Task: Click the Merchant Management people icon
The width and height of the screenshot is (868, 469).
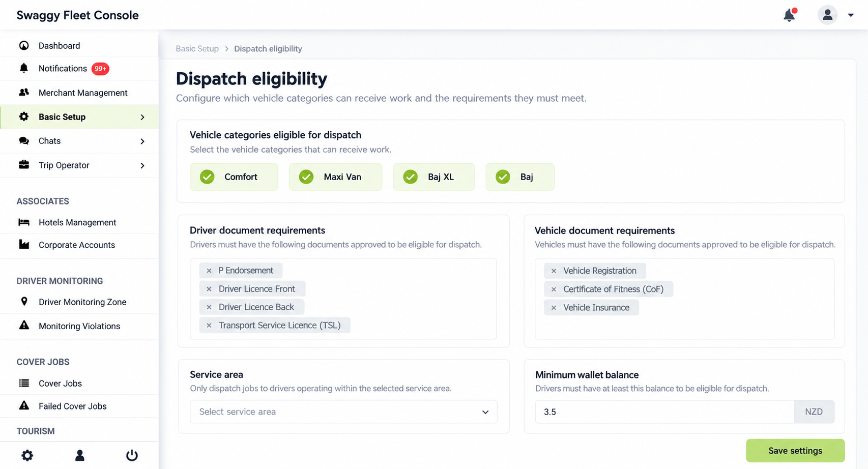Action: [x=24, y=93]
